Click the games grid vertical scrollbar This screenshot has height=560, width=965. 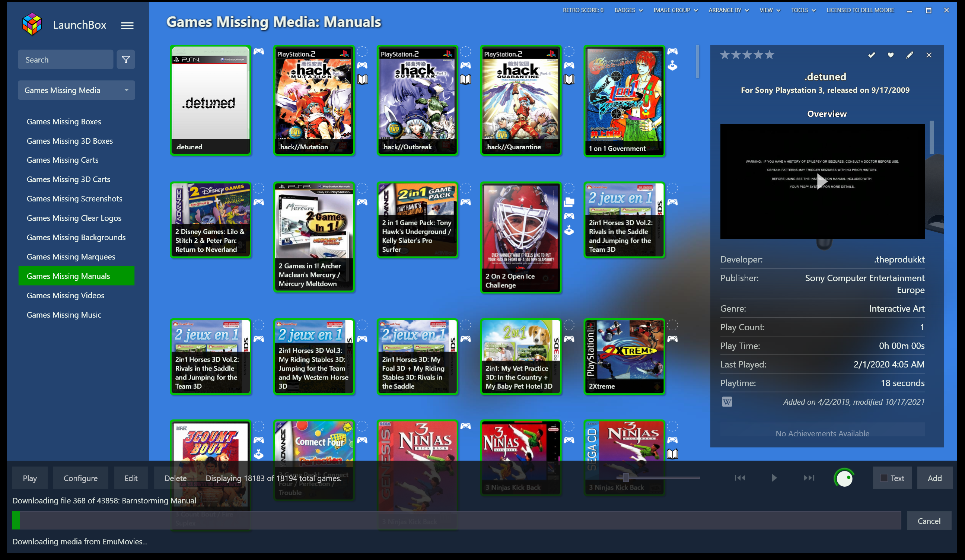pyautogui.click(x=698, y=61)
